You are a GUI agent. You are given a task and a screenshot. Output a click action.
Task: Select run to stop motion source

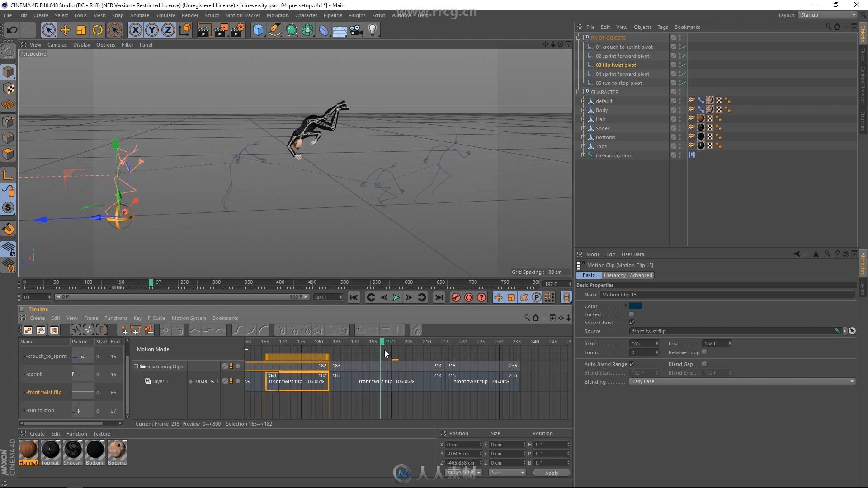tap(41, 410)
